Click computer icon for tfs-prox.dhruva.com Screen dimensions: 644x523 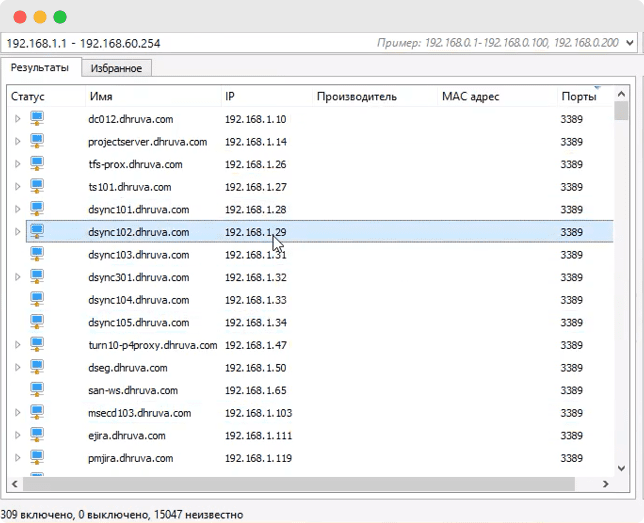tap(37, 164)
